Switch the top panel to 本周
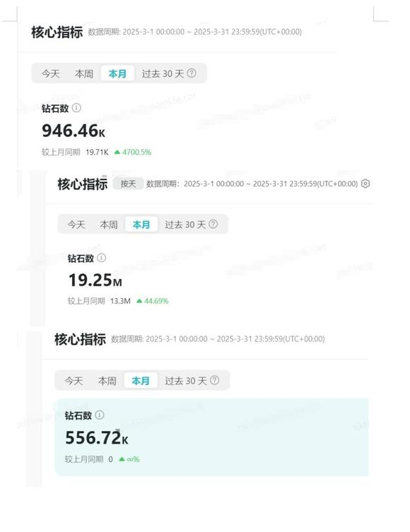The image size is (410, 532). pyautogui.click(x=84, y=73)
